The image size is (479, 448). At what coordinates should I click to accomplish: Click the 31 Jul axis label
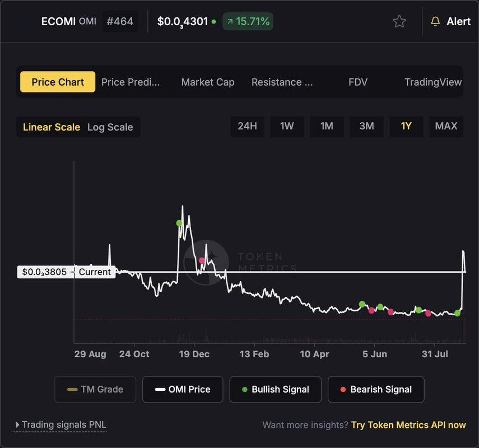435,354
